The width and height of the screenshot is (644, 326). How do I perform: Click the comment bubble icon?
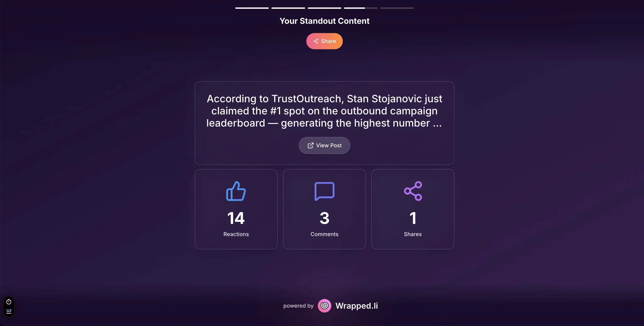coord(324,191)
